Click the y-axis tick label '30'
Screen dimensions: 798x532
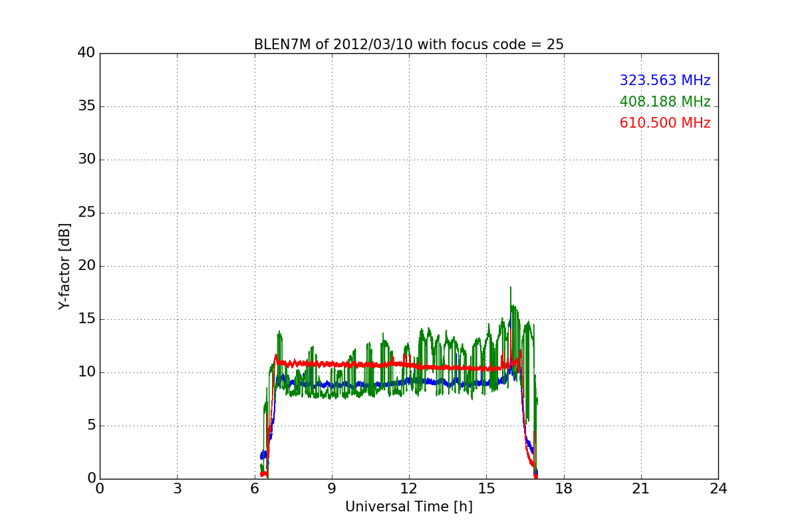coord(86,160)
